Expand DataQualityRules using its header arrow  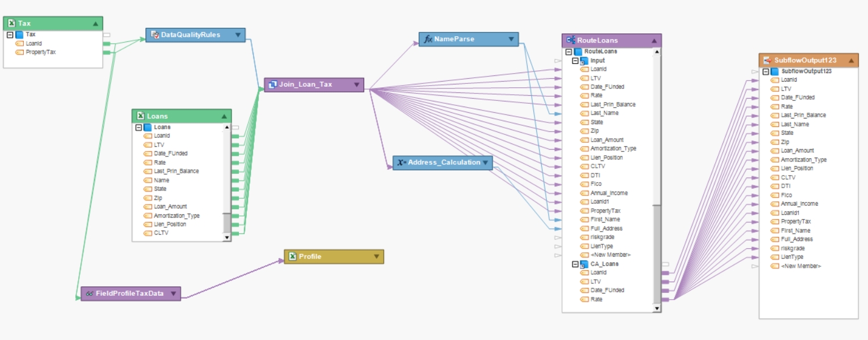tap(238, 35)
